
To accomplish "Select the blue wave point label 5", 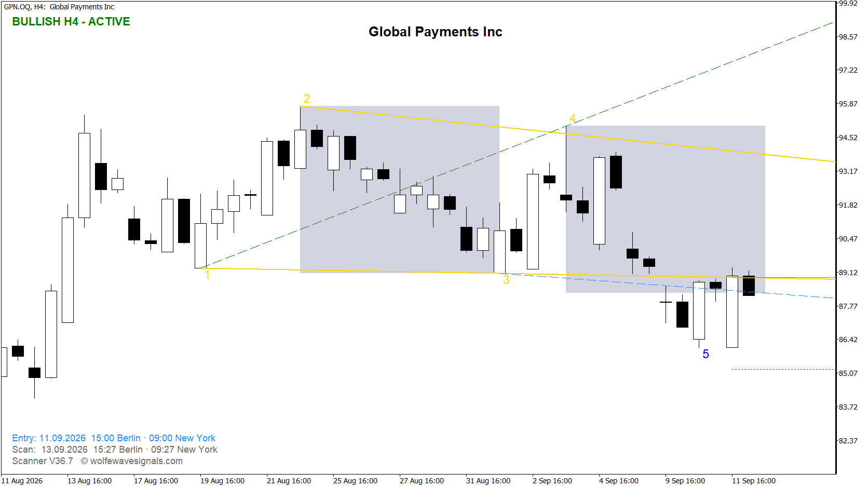I will coord(706,354).
